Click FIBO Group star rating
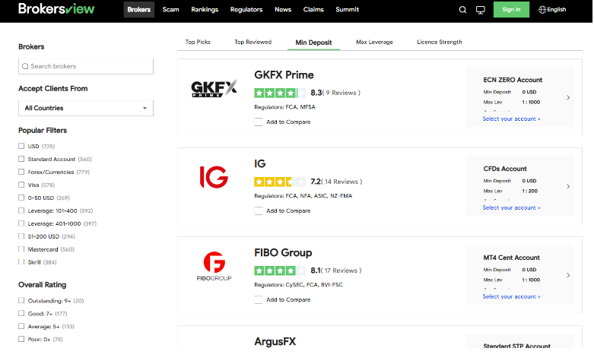Image resolution: width=594 pixels, height=364 pixels. coord(280,271)
